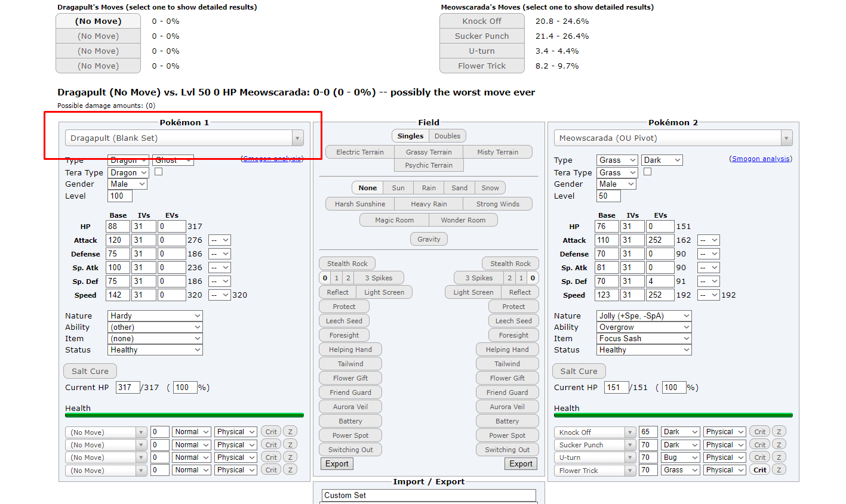Enable Harsh Sunshine weather
This screenshot has width=846, height=504.
pyautogui.click(x=360, y=204)
